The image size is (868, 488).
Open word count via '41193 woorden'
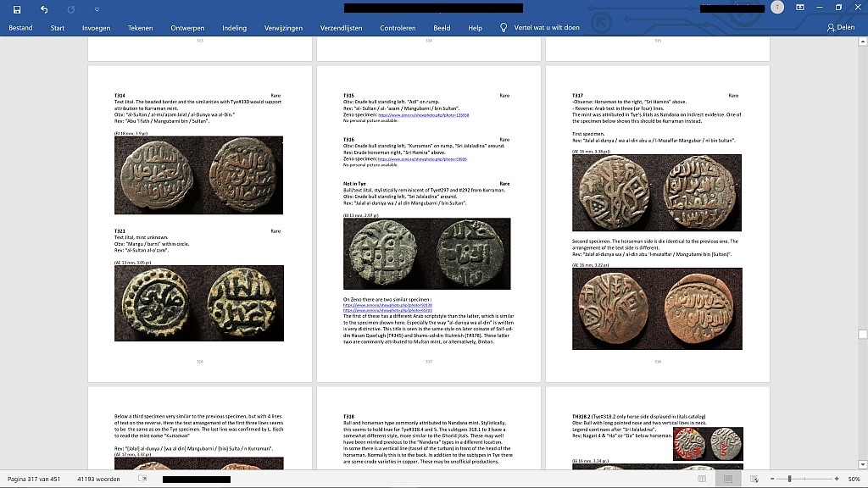pos(98,480)
